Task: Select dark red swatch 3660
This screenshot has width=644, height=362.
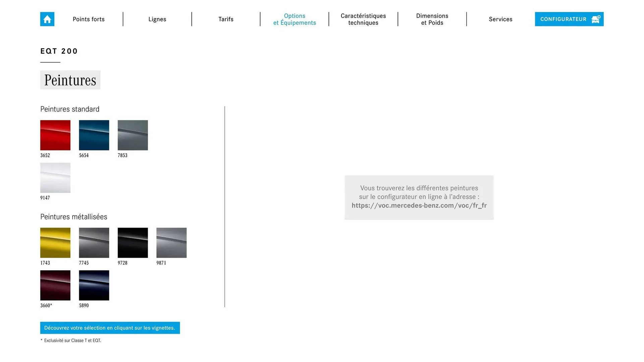Action: [55, 285]
